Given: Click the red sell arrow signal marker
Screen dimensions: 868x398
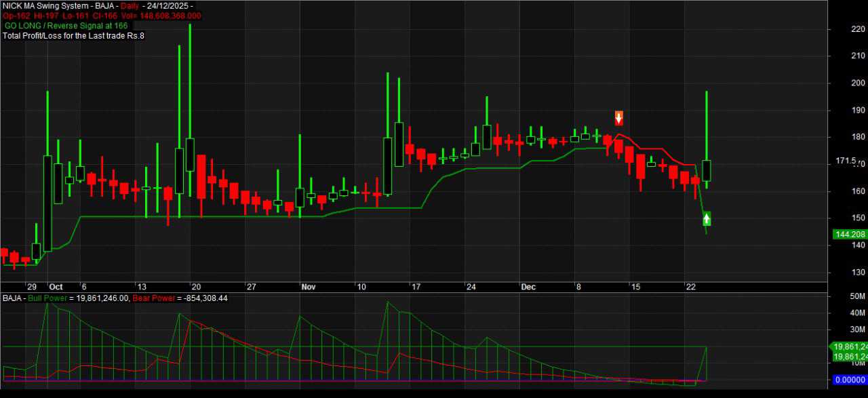Looking at the screenshot, I should click(618, 118).
